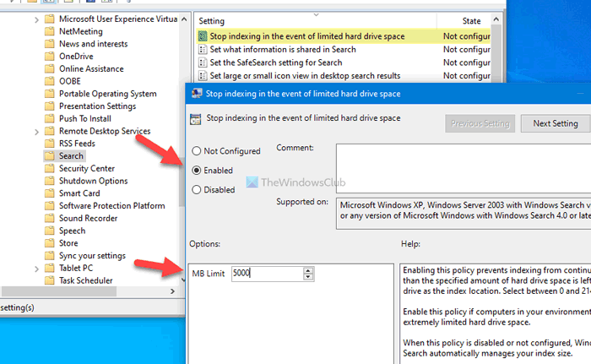
Task: Click the OneDrive folder icon
Action: pyautogui.click(x=49, y=57)
